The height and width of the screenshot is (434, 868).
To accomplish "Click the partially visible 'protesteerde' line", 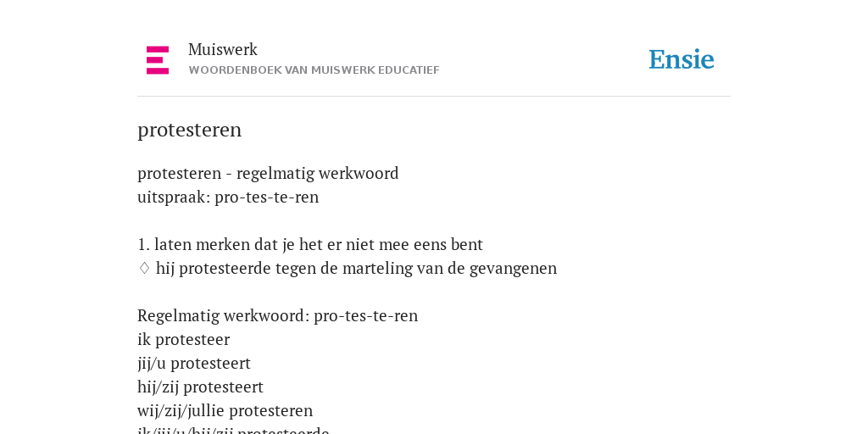I will point(234,430).
